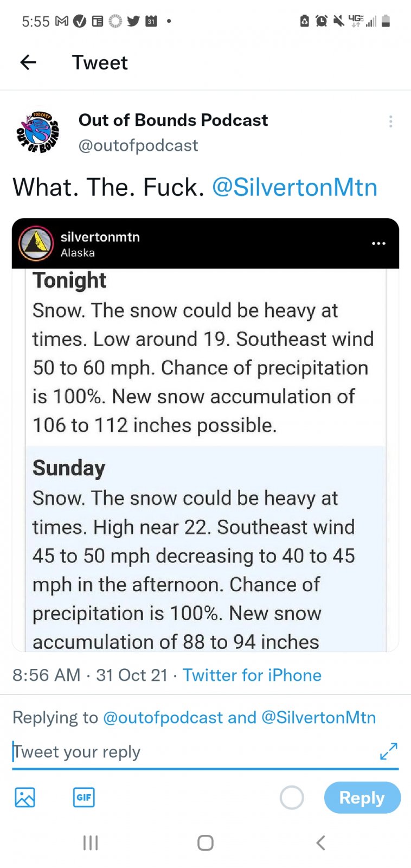Open Out of Bounds Podcast profile picture
The height and width of the screenshot is (868, 411).
coord(38,132)
